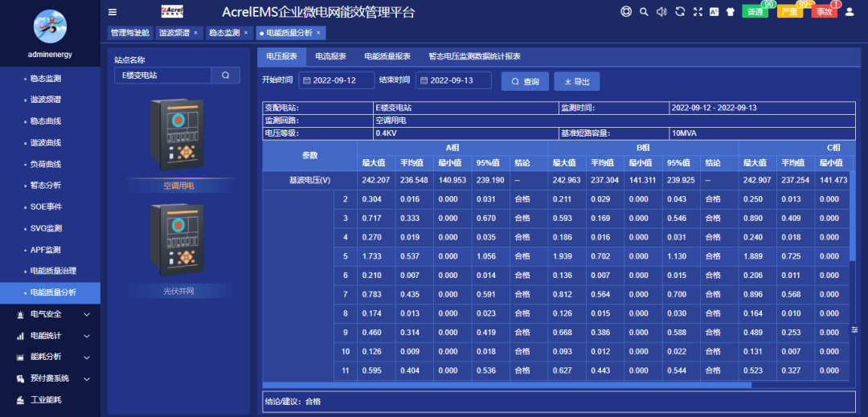The image size is (868, 417).
Task: Open the help lifebuoy icon
Action: [626, 11]
